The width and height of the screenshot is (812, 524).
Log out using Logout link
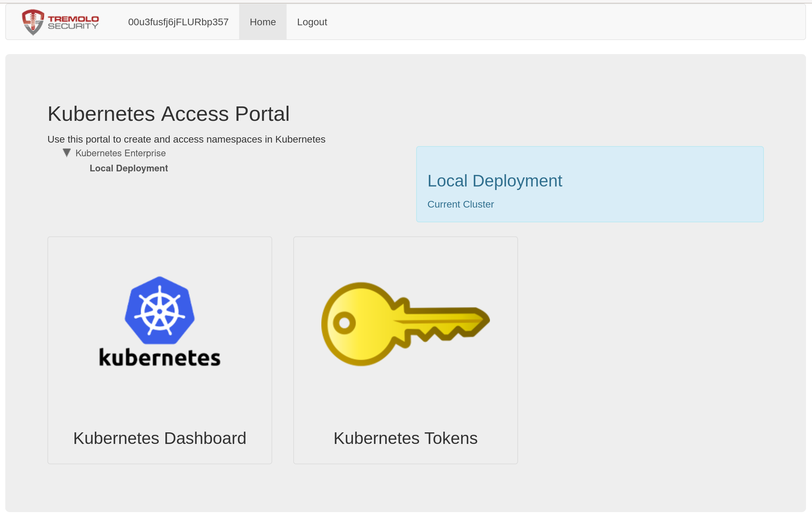(x=312, y=22)
